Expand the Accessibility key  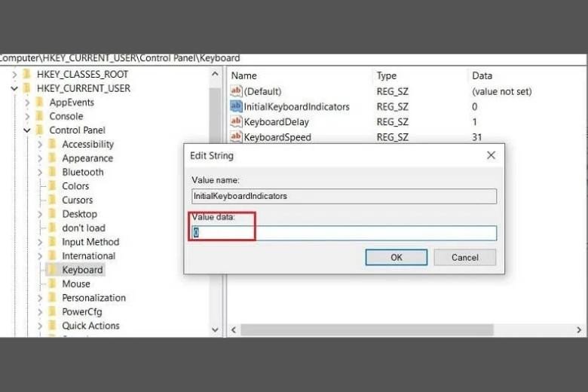[x=40, y=145]
